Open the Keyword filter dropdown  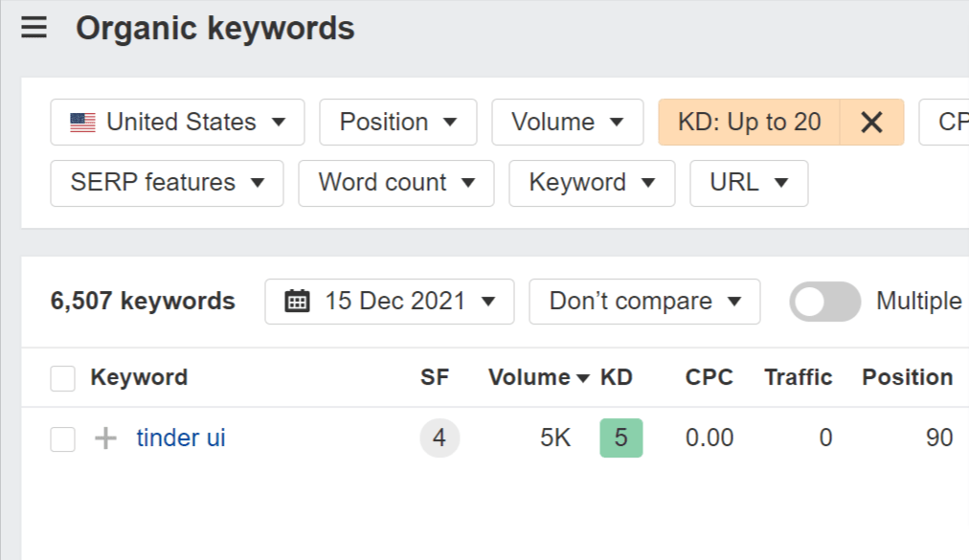click(x=591, y=183)
